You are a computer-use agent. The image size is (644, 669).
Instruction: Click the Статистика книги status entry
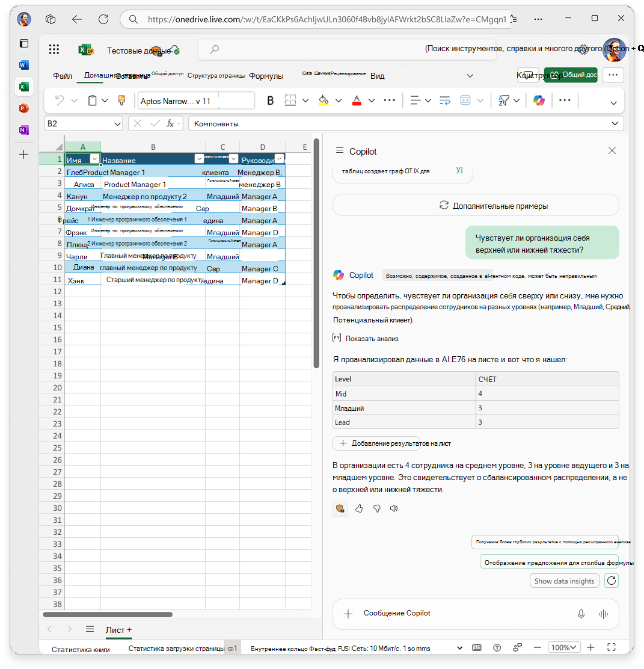click(x=81, y=649)
